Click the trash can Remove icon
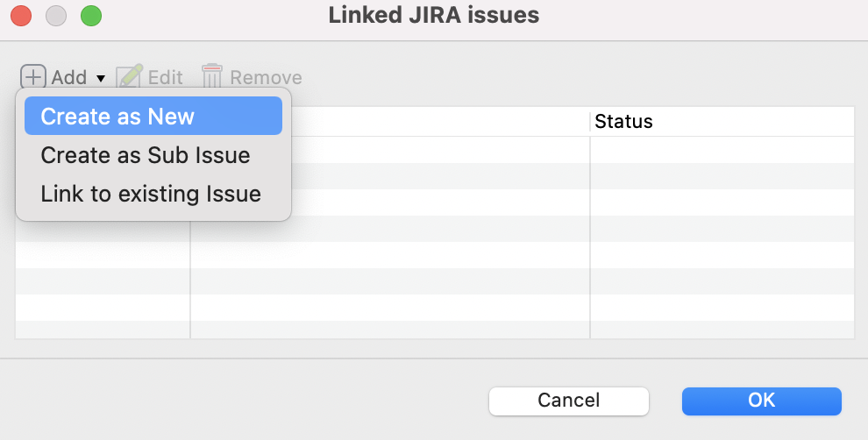 click(212, 77)
